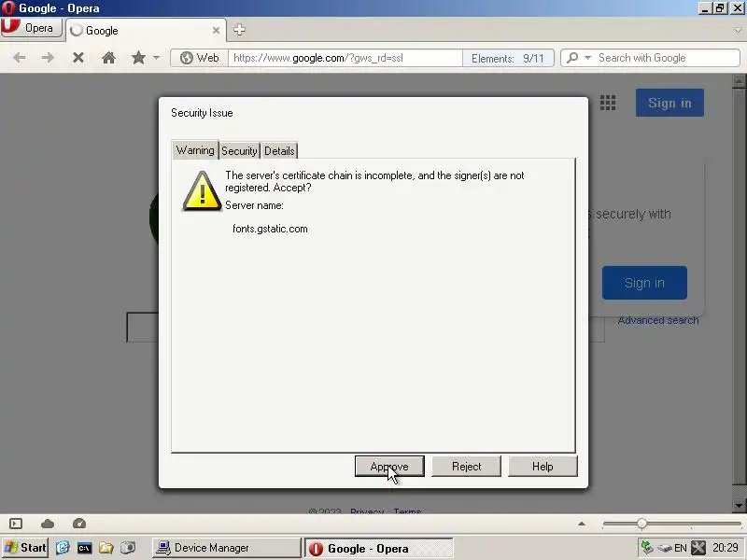Viewport: 747px width, 560px height.
Task: Reject the certificate
Action: (466, 466)
